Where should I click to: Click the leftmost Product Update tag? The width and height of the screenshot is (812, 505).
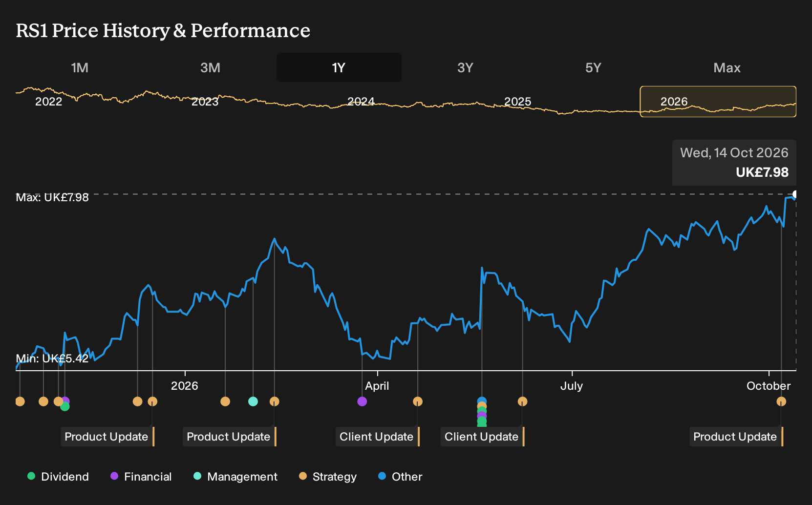click(x=107, y=437)
